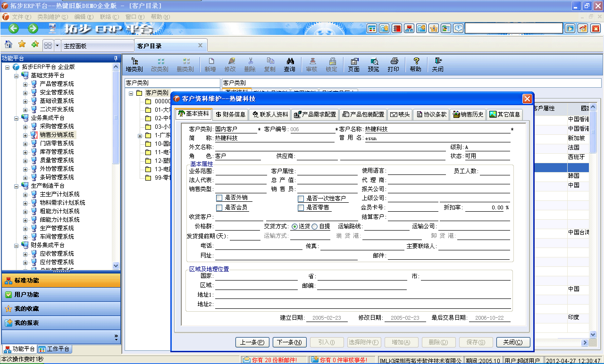Click the 打印 (Print) toolbar icon
The width and height of the screenshot is (604, 364).
click(x=394, y=64)
